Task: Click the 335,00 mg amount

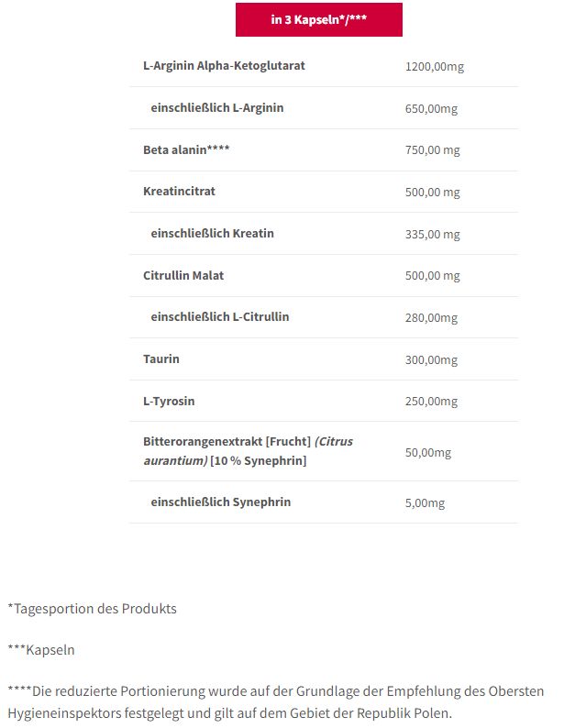Action: (433, 234)
